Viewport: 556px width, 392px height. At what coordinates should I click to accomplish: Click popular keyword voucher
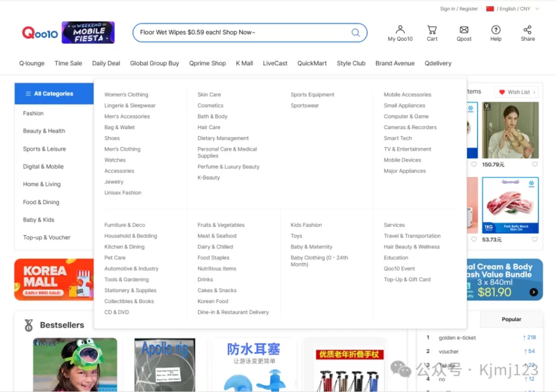coord(448,352)
